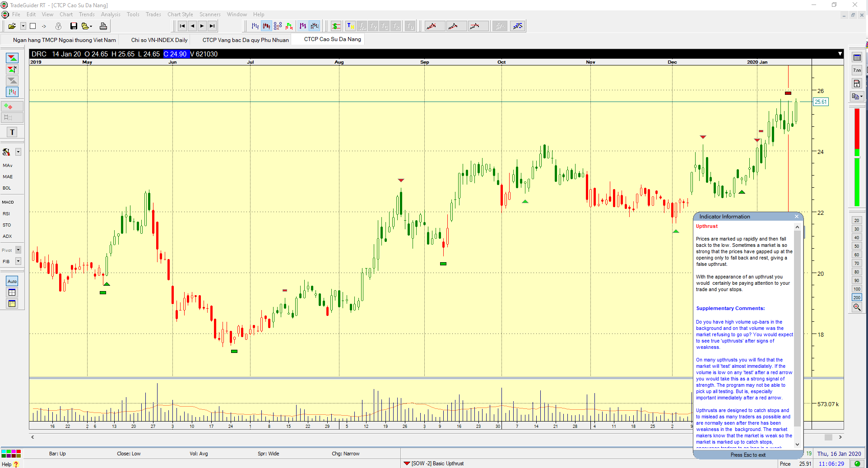Expand the black header bar dropdown arrow
Screen dimensions: 868x468
(x=840, y=54)
